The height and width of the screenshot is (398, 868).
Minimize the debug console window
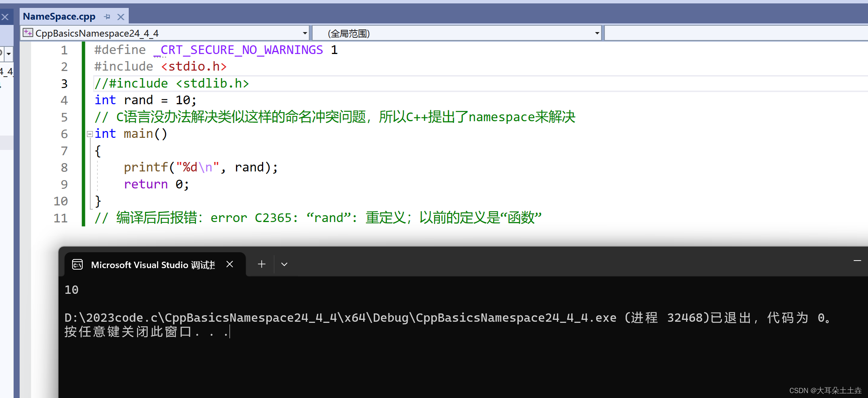(857, 261)
